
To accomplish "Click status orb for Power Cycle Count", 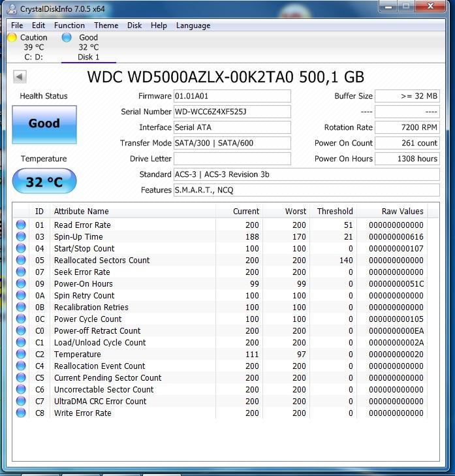I will coord(21,319).
